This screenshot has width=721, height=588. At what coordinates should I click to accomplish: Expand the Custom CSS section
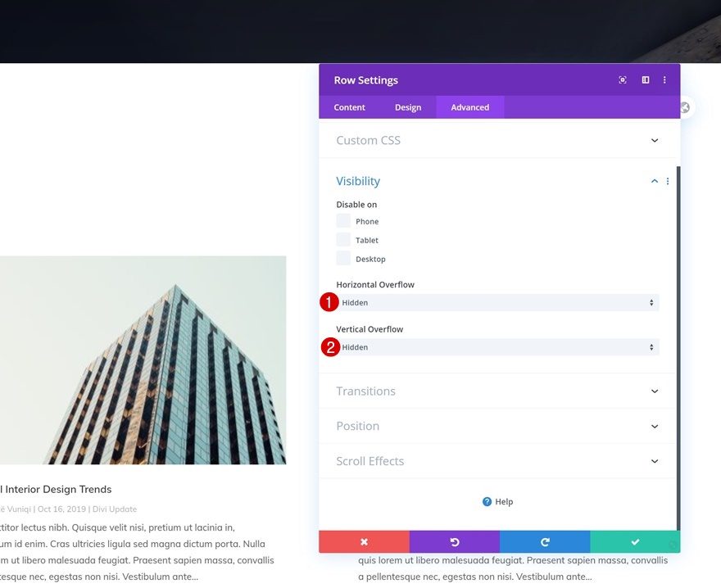(x=497, y=140)
